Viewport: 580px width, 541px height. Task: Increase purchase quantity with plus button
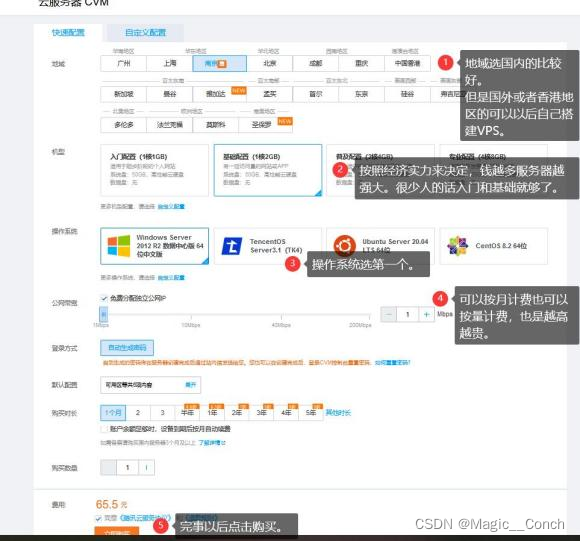[146, 468]
